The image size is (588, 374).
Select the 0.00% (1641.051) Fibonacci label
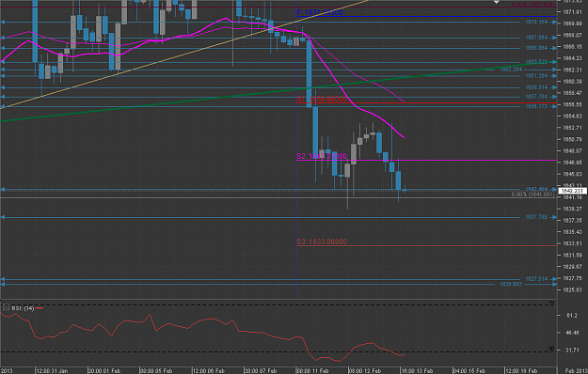(x=532, y=195)
